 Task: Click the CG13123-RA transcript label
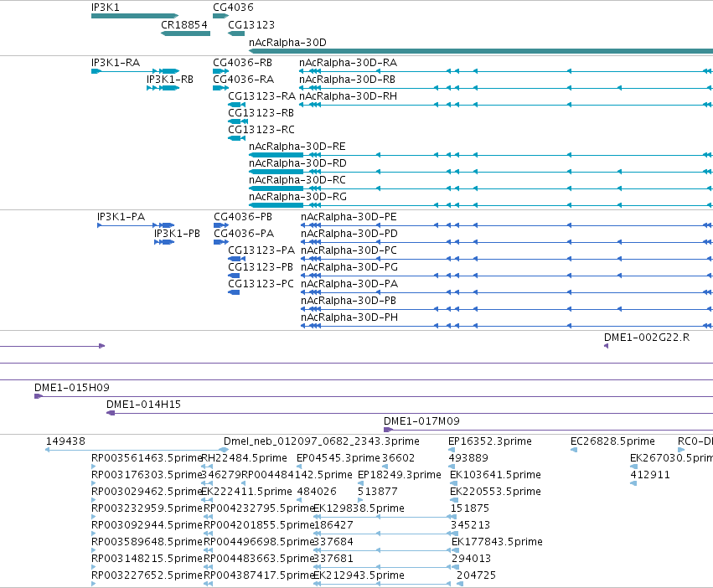261,96
